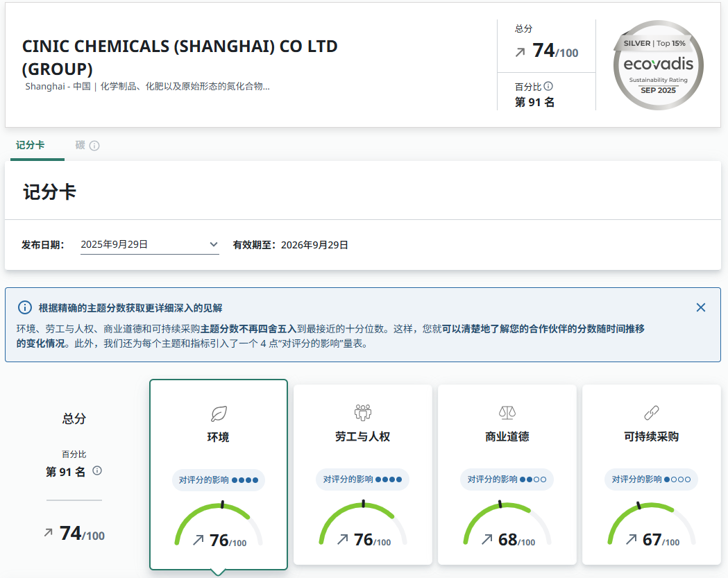The image size is (728, 578).
Task: Click the info icon beside the 碳 tab
Action: coord(94,146)
